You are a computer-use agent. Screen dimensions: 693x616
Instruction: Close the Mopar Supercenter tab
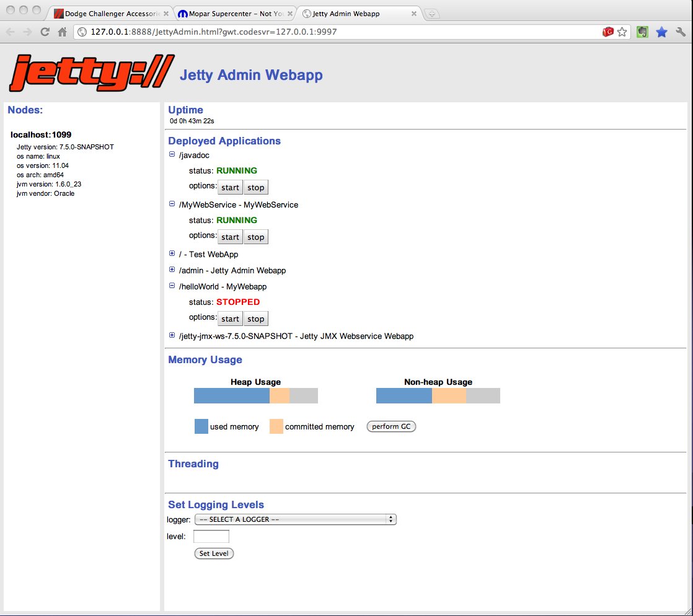point(290,14)
